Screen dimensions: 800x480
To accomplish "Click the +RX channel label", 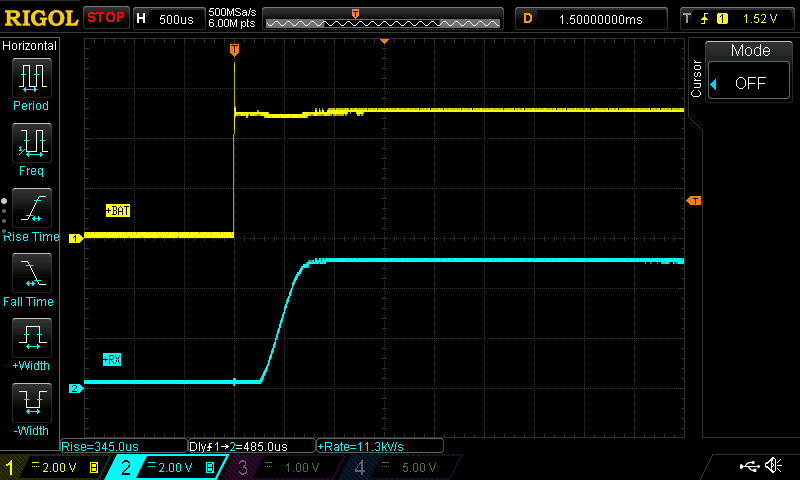I will click(112, 360).
